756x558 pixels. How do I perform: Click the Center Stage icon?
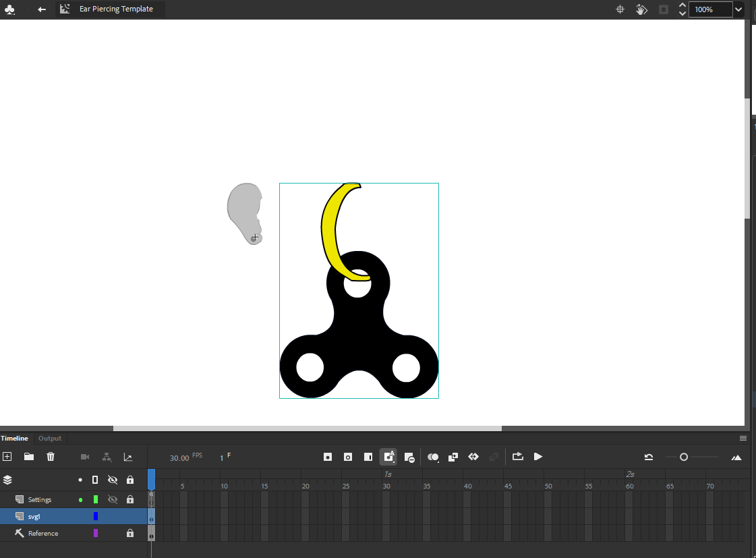(x=620, y=9)
